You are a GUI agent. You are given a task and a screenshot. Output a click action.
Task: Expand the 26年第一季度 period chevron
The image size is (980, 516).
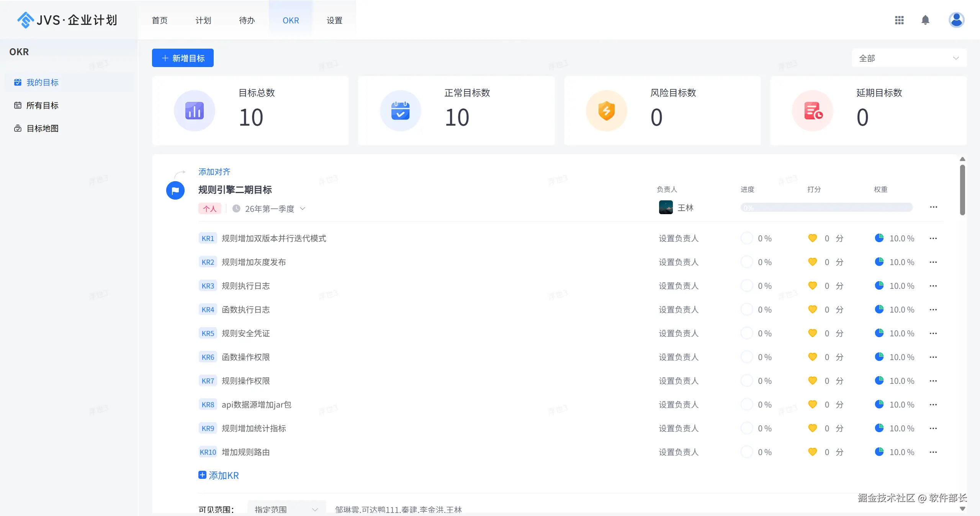(303, 209)
